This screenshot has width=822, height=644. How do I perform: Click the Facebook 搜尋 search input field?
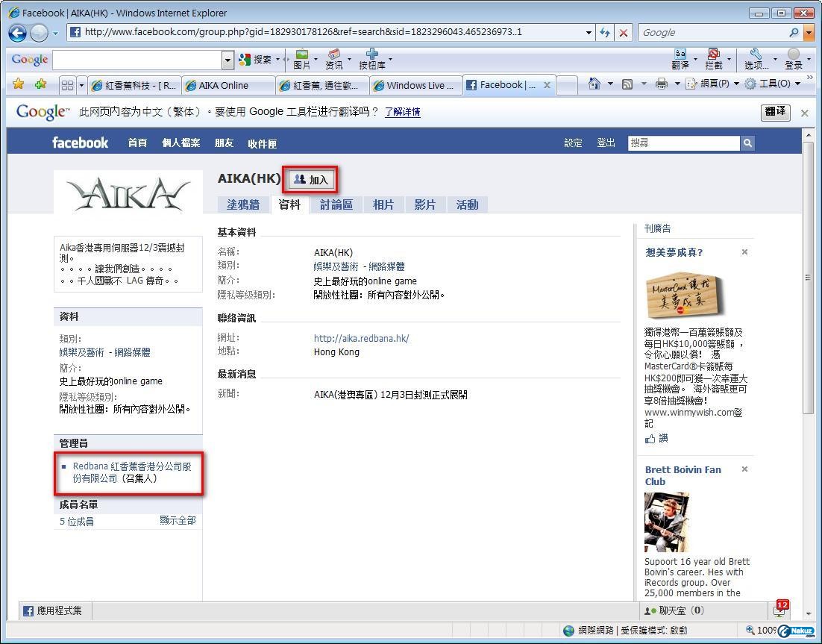tap(683, 143)
